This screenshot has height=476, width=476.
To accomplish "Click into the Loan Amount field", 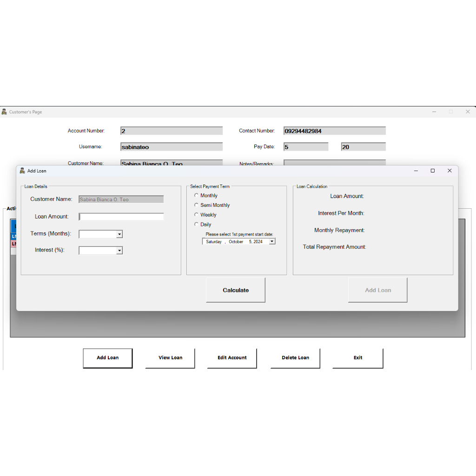I will [121, 217].
